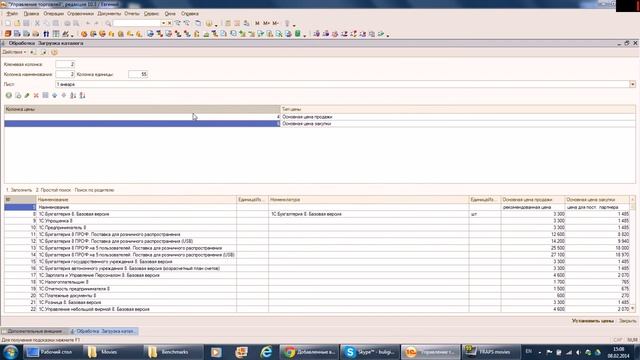Edit current row with pencil icon
The image size is (640, 360).
click(x=27, y=96)
